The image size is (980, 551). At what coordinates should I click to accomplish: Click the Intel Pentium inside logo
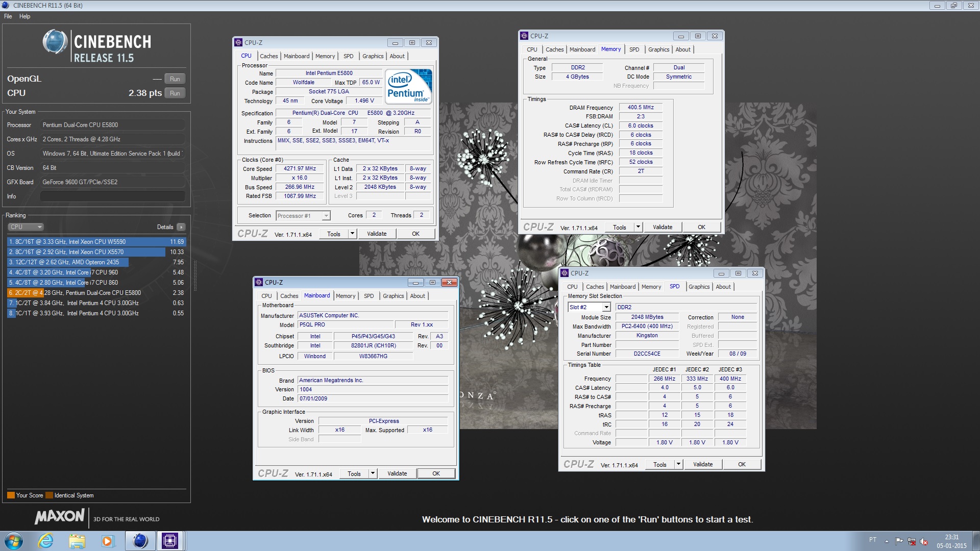(408, 86)
